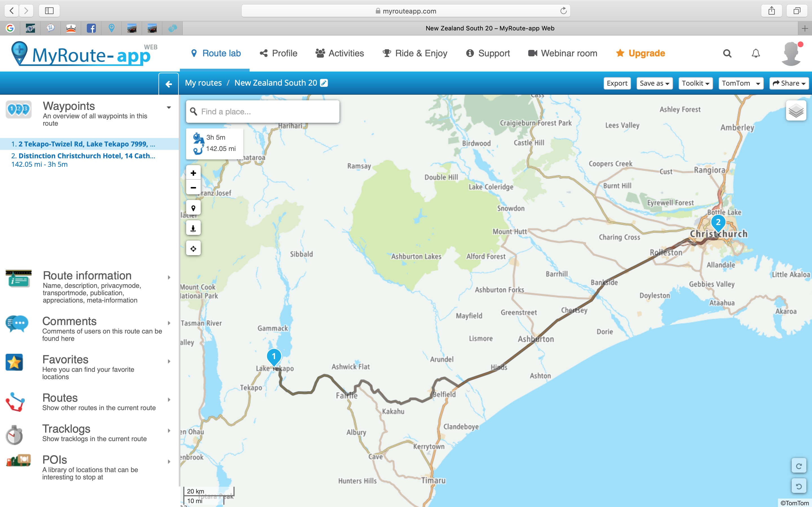The image size is (812, 507).
Task: Open the TomTom map selector dropdown
Action: 741,83
